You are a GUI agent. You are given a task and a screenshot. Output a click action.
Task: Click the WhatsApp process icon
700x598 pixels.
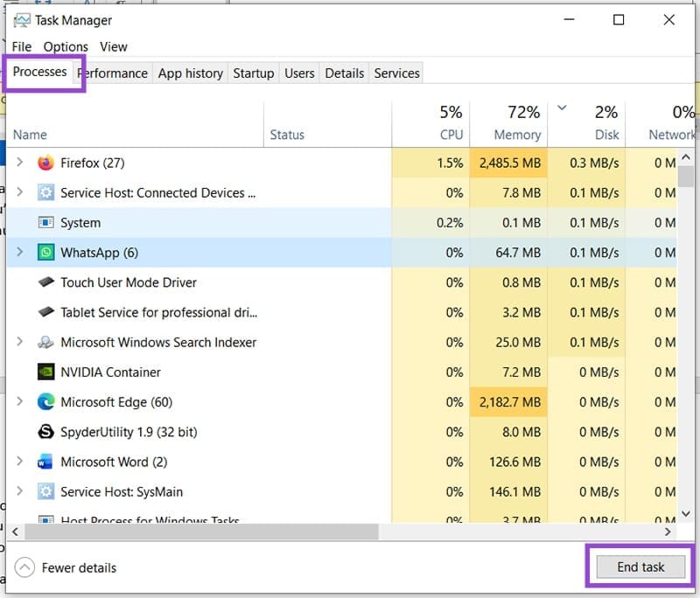(x=45, y=252)
